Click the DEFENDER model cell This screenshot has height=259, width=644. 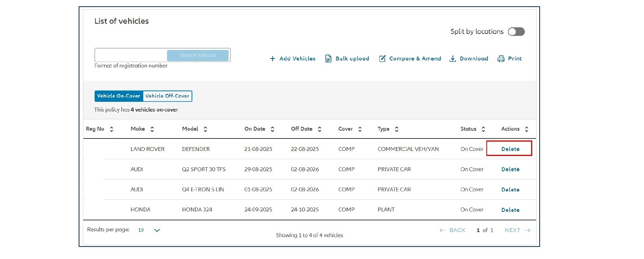pos(196,149)
